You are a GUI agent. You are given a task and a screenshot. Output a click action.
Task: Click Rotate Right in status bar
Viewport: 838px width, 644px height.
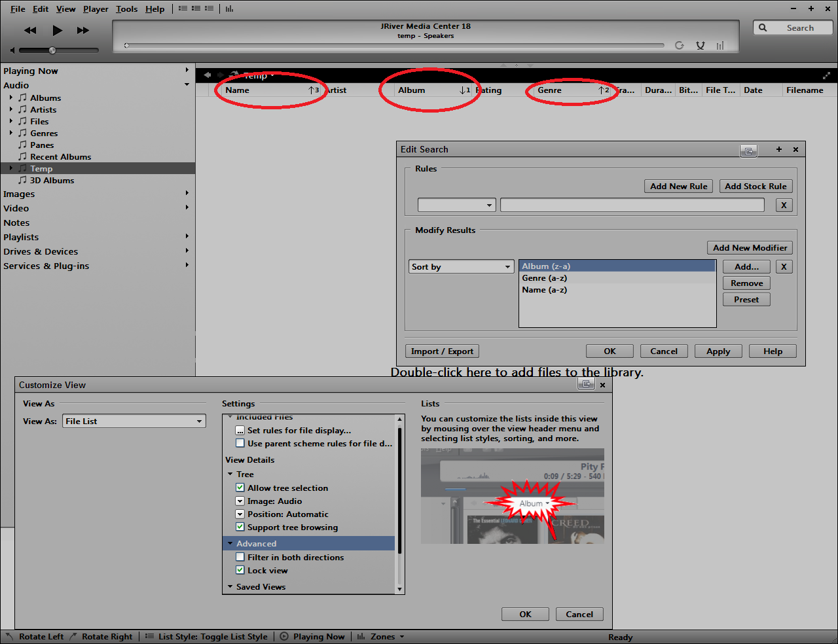click(x=101, y=637)
